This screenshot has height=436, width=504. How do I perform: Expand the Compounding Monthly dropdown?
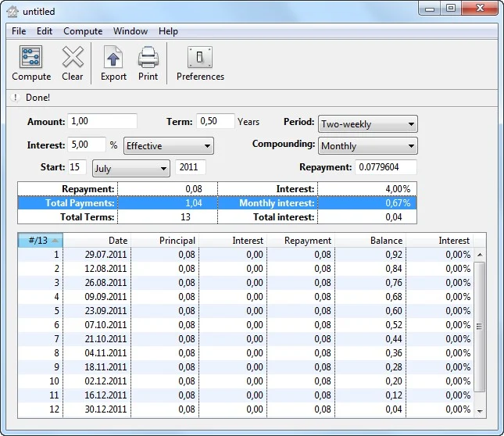tap(368, 146)
